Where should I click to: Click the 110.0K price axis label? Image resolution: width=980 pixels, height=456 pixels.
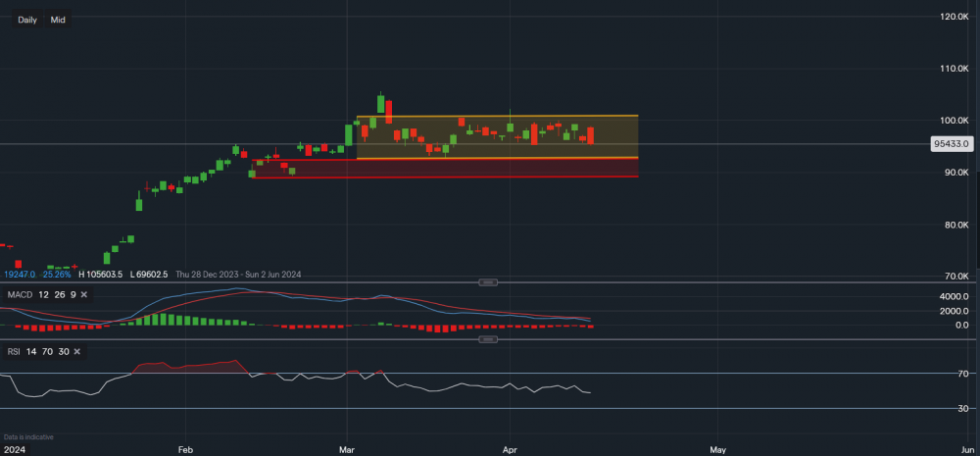(x=953, y=69)
